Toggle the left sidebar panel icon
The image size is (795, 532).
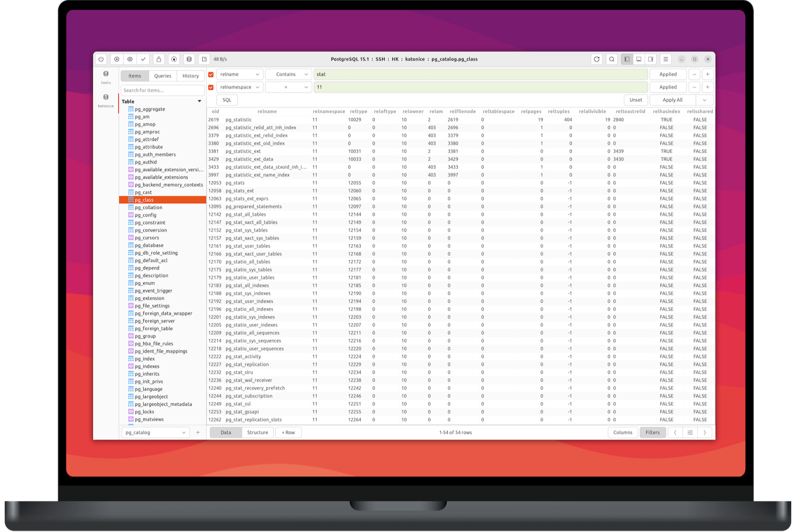[x=626, y=59]
